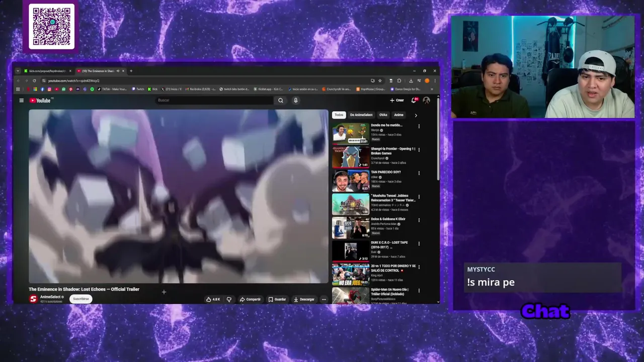Viewport: 644px width, 362px height.
Task: Open the Apps grid in the bookmarks bar
Action: coord(18,89)
